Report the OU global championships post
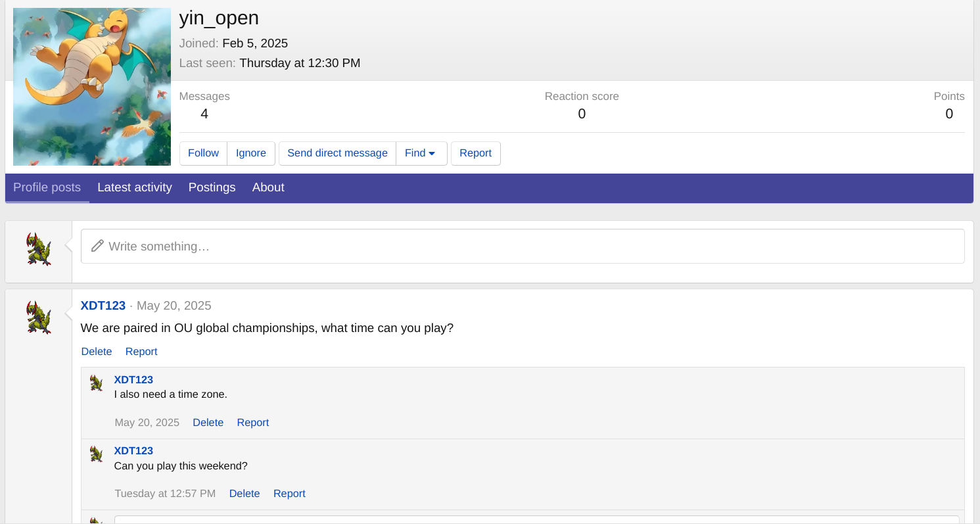The image size is (980, 524). point(141,352)
